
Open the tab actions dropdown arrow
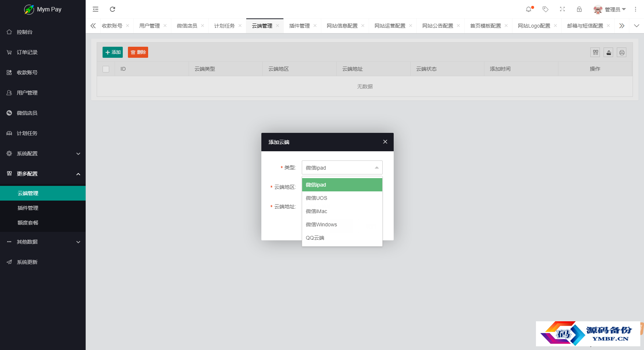tap(637, 26)
